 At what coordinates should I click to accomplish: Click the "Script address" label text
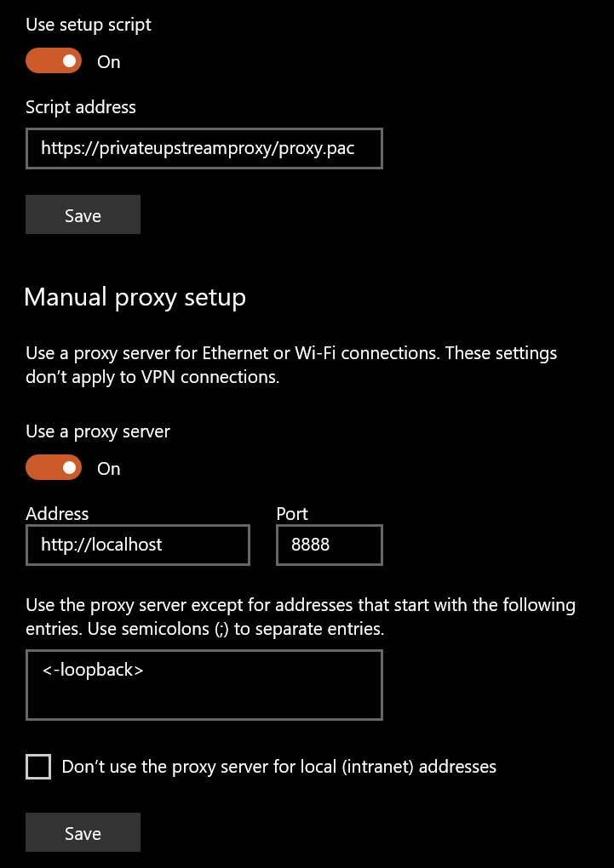[81, 107]
